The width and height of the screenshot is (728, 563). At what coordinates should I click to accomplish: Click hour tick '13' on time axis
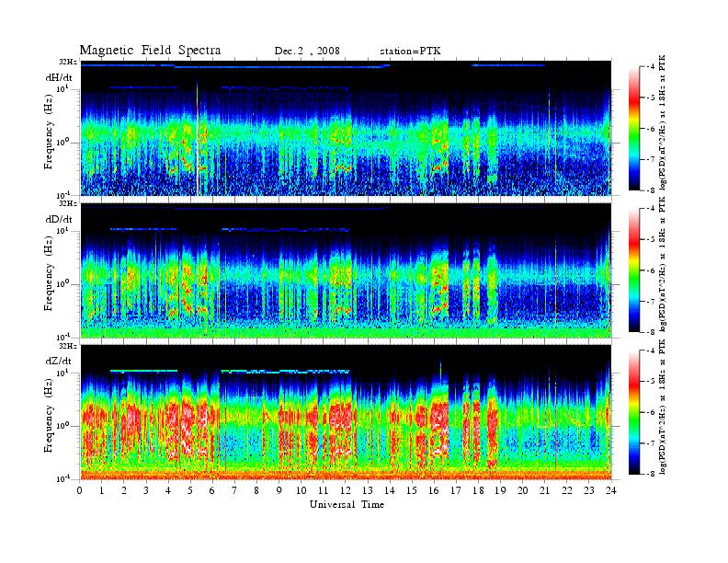(x=368, y=490)
